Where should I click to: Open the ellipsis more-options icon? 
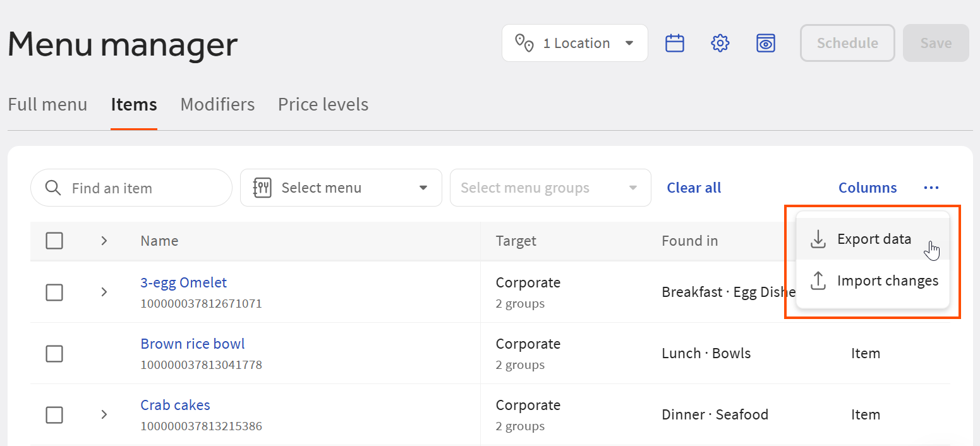[x=931, y=188]
